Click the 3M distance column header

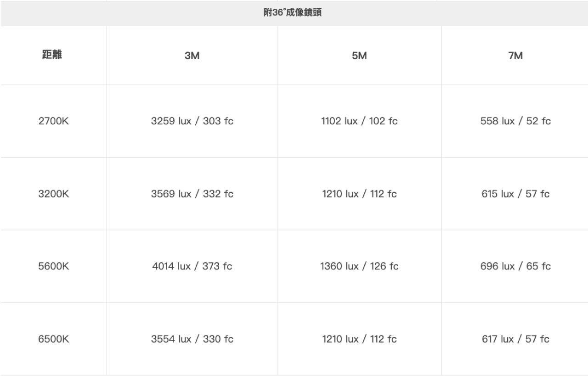point(192,56)
